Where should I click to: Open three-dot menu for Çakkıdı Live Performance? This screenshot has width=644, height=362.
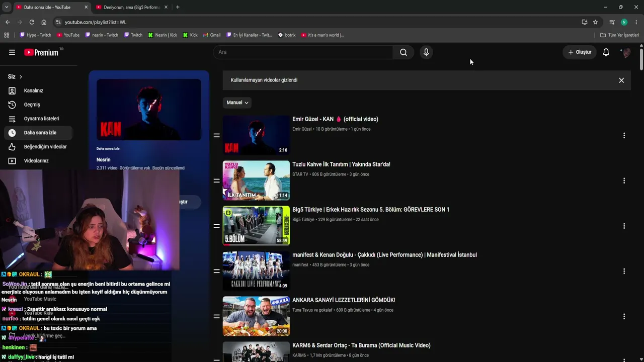point(624,271)
